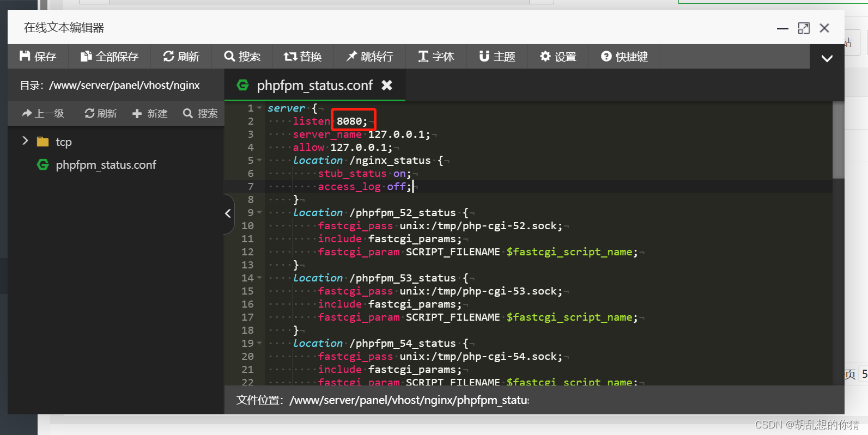Viewport: 868px width, 435px height.
Task: Go up one level with 上一级
Action: point(43,113)
